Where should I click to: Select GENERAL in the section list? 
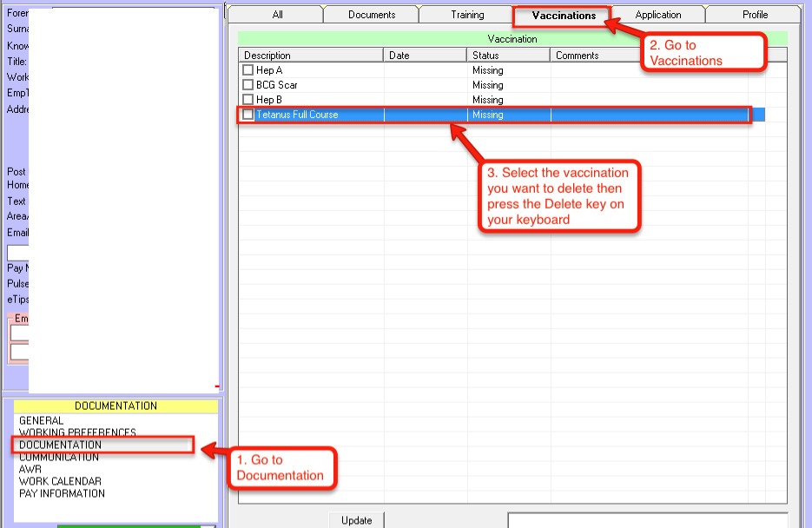(41, 421)
